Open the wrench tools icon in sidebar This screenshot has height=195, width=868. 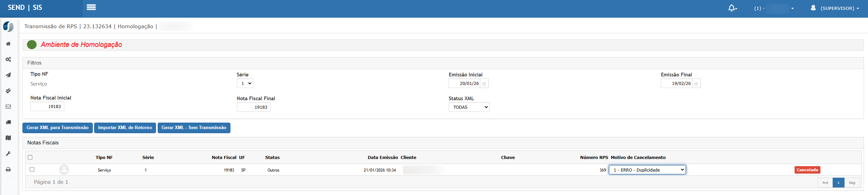(x=8, y=154)
